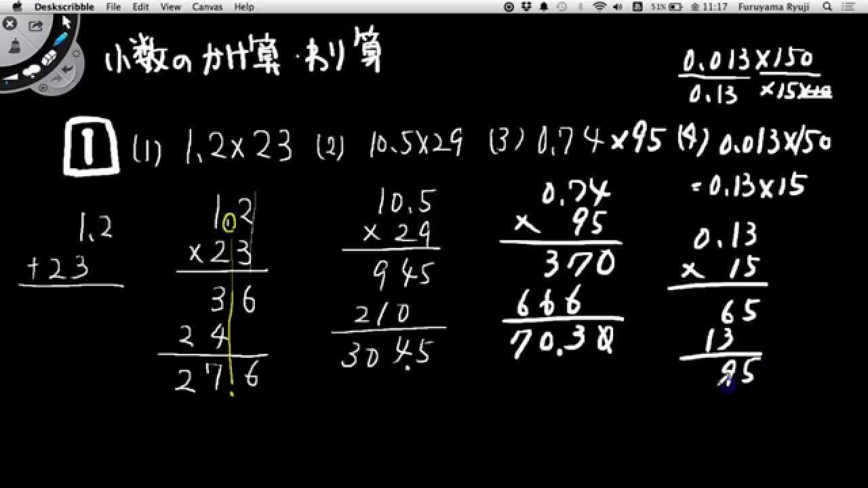The height and width of the screenshot is (488, 868).
Task: Open the Canvas menu
Action: click(x=208, y=7)
